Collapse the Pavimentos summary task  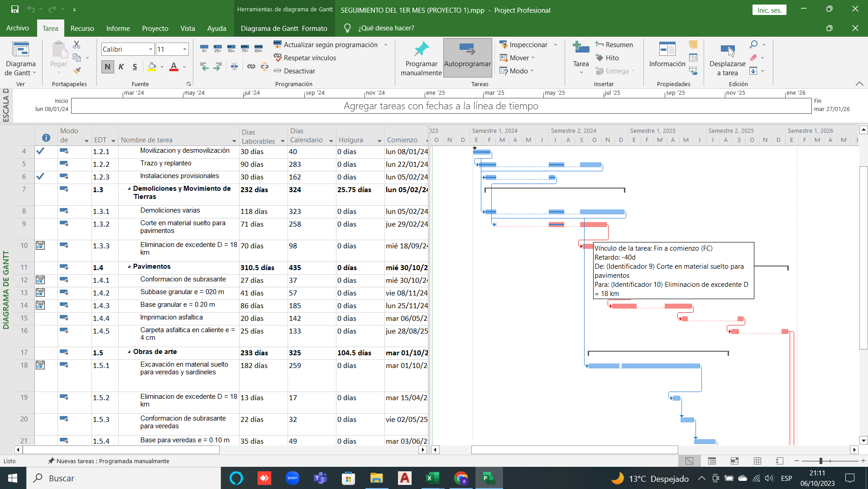(129, 266)
